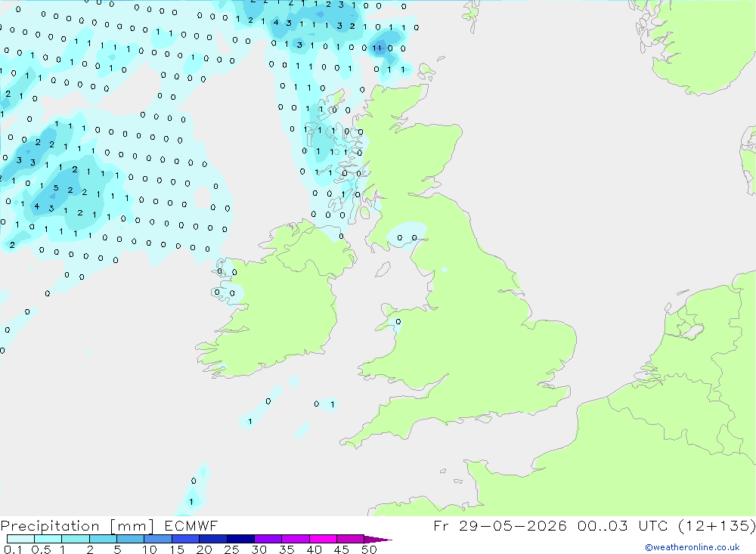Click the 'Precipitation' title word
756x554 pixels.
pyautogui.click(x=50, y=526)
